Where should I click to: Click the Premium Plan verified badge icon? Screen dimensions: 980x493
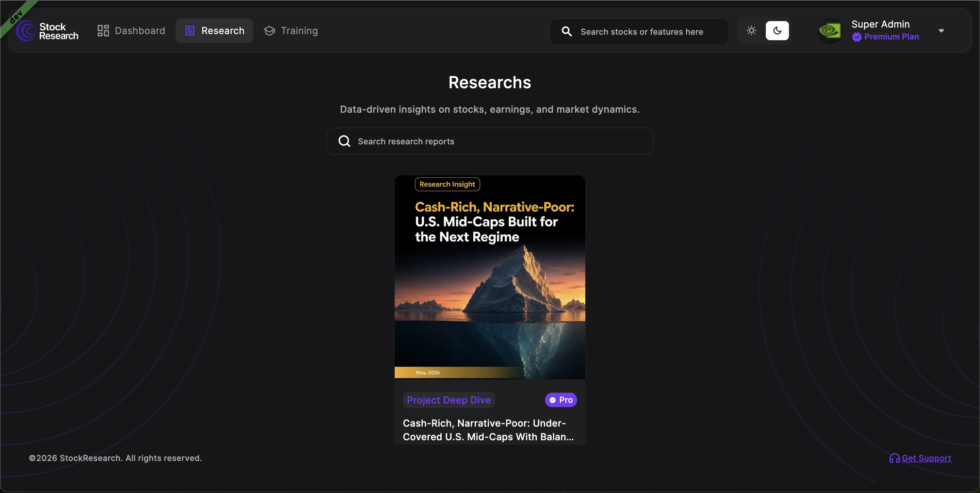[x=857, y=37]
